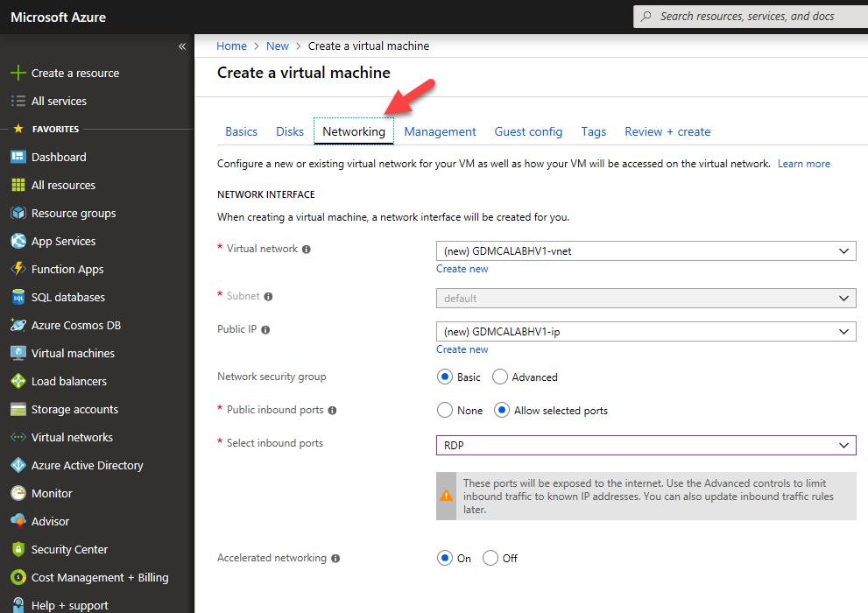This screenshot has width=868, height=613.
Task: Click the Virtual networks icon
Action: (18, 437)
